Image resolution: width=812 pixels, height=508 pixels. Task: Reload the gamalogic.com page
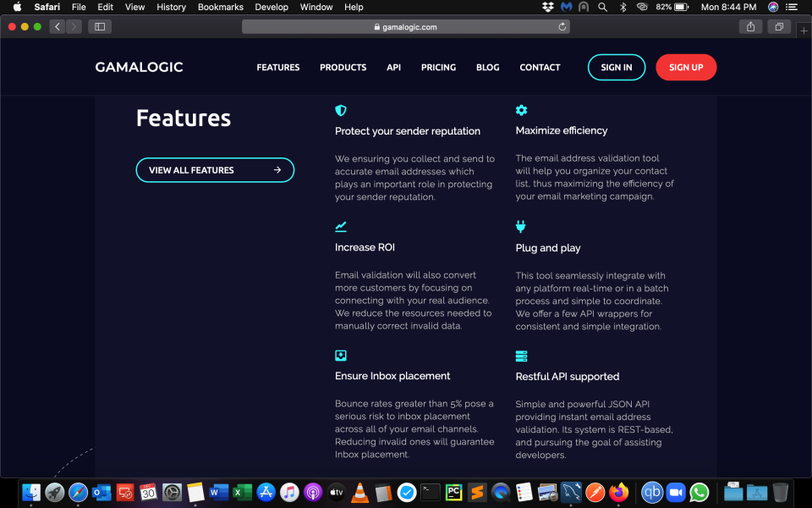562,26
